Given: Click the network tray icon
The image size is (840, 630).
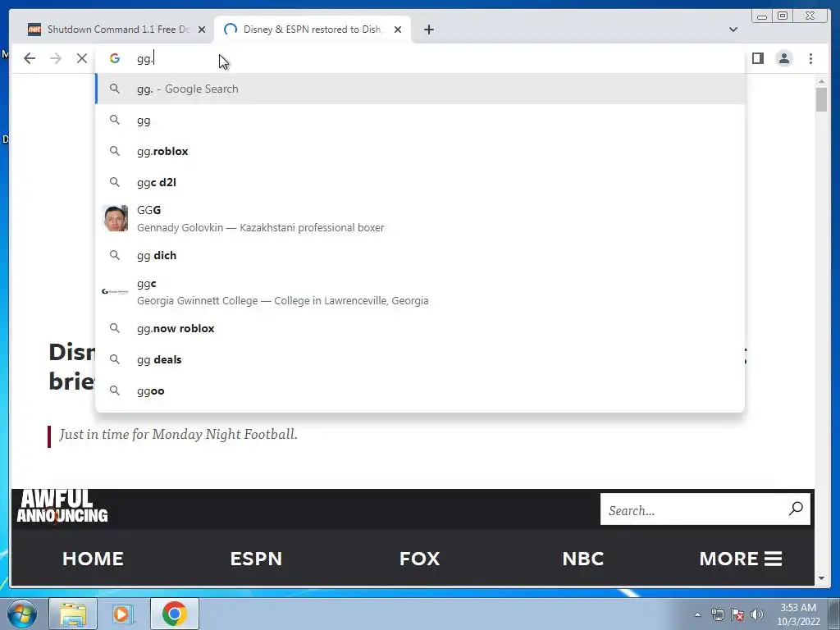Looking at the screenshot, I should tap(717, 614).
